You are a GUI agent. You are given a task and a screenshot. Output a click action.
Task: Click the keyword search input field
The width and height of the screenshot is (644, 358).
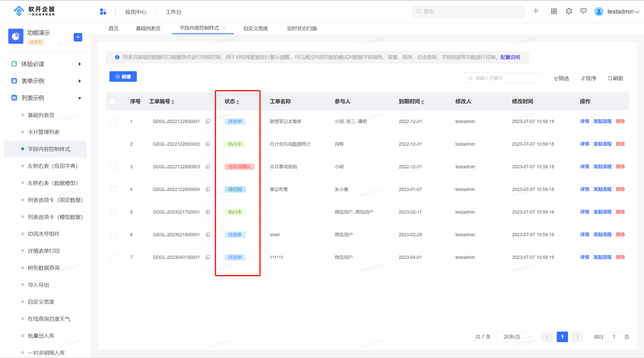(503, 78)
